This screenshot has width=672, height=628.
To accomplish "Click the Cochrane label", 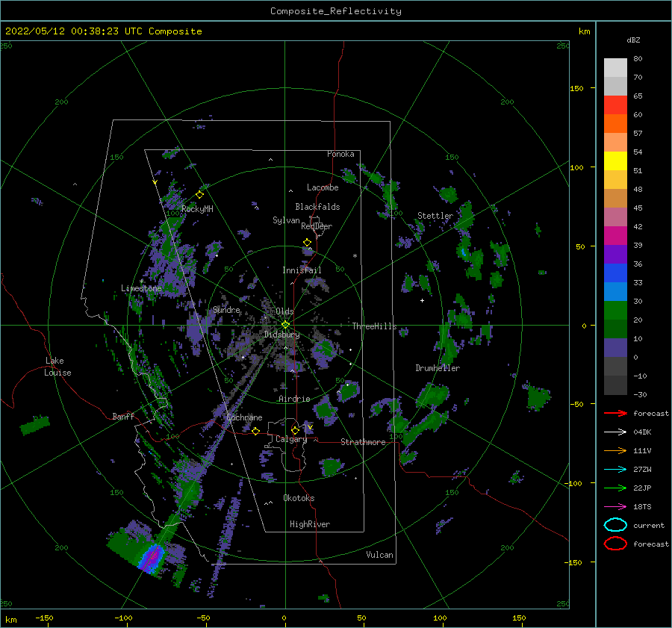I will coord(244,417).
